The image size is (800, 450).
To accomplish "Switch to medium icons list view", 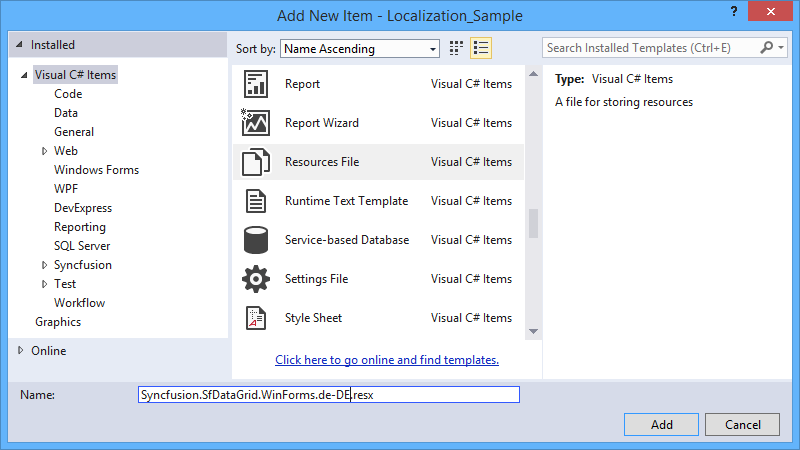I will [x=481, y=48].
